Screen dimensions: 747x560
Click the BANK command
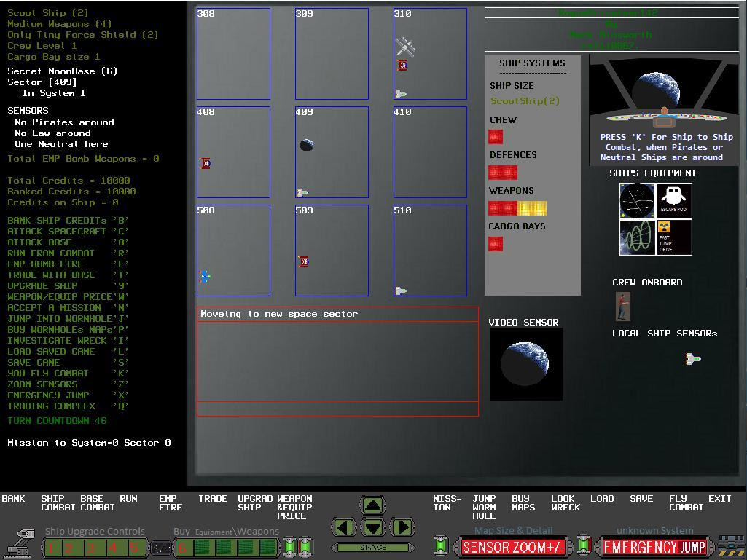pyautogui.click(x=13, y=499)
